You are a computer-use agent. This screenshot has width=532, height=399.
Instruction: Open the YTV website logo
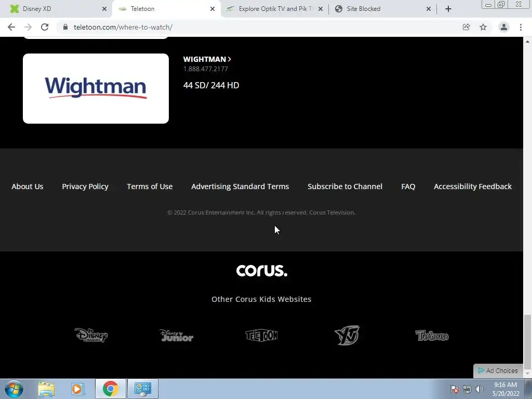click(347, 335)
